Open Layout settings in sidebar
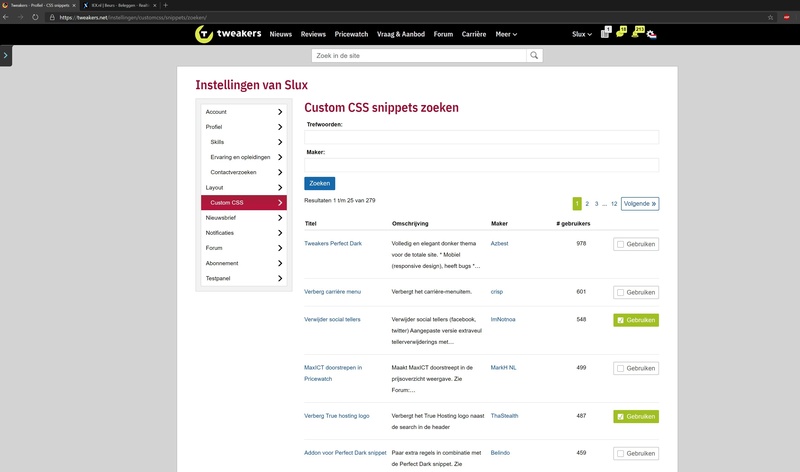800x472 pixels. tap(244, 187)
